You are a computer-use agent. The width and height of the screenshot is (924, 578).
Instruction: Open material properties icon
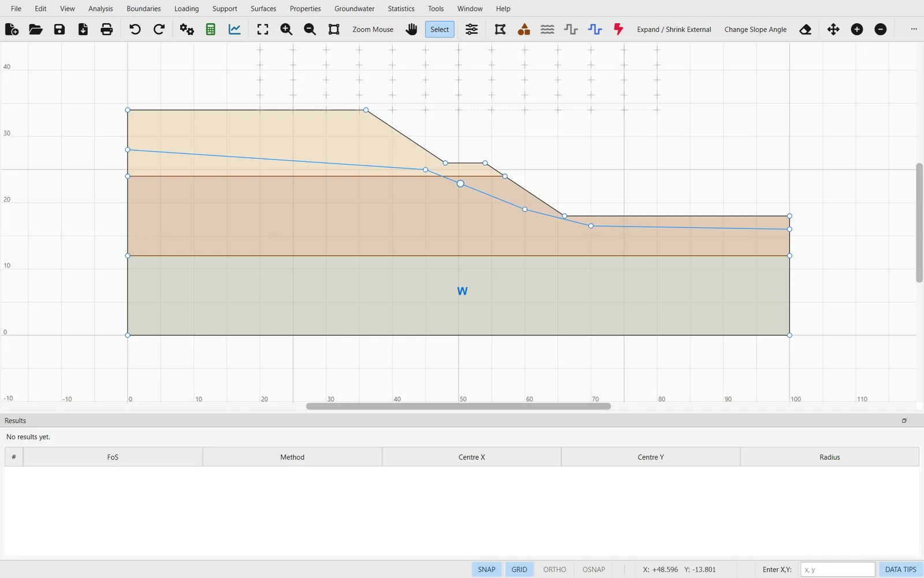click(x=524, y=29)
